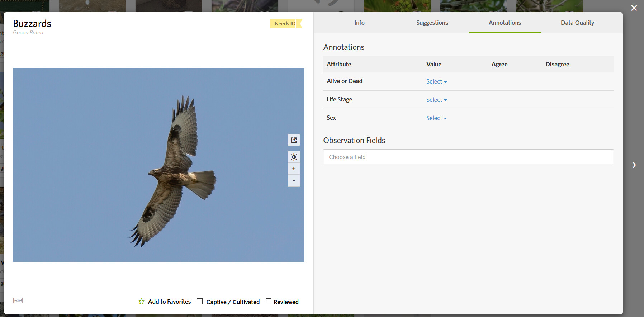Image resolution: width=644 pixels, height=317 pixels.
Task: Switch to the Suggestions tab
Action: [x=432, y=23]
